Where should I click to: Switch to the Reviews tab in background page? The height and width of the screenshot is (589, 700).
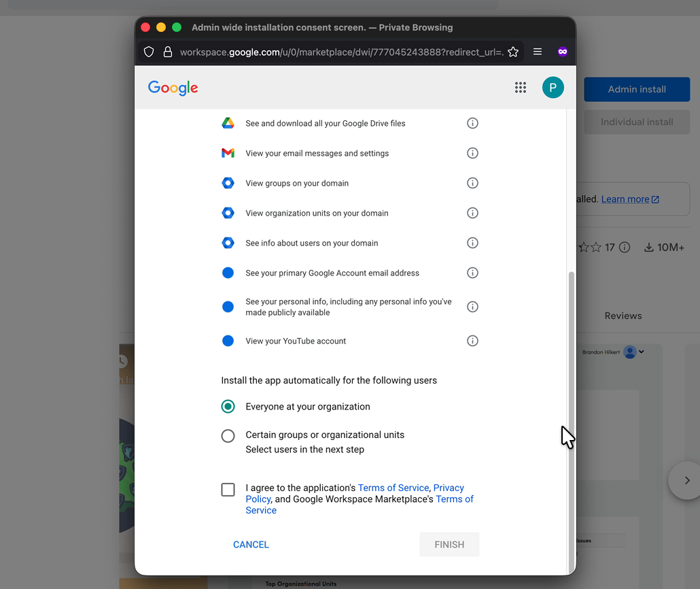pos(623,316)
